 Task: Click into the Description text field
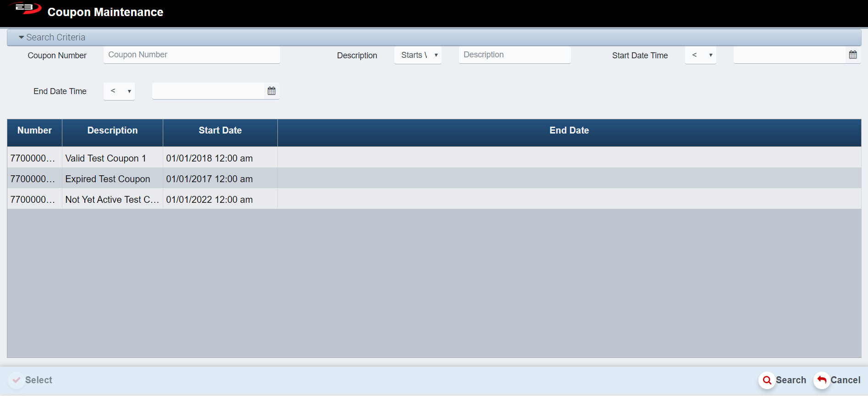coord(514,55)
